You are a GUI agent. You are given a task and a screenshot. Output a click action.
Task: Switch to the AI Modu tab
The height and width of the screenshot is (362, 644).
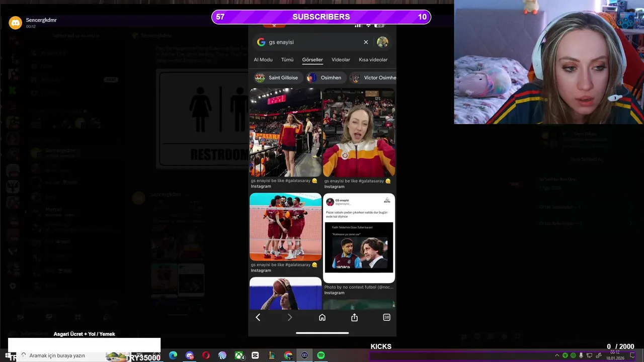pyautogui.click(x=263, y=60)
